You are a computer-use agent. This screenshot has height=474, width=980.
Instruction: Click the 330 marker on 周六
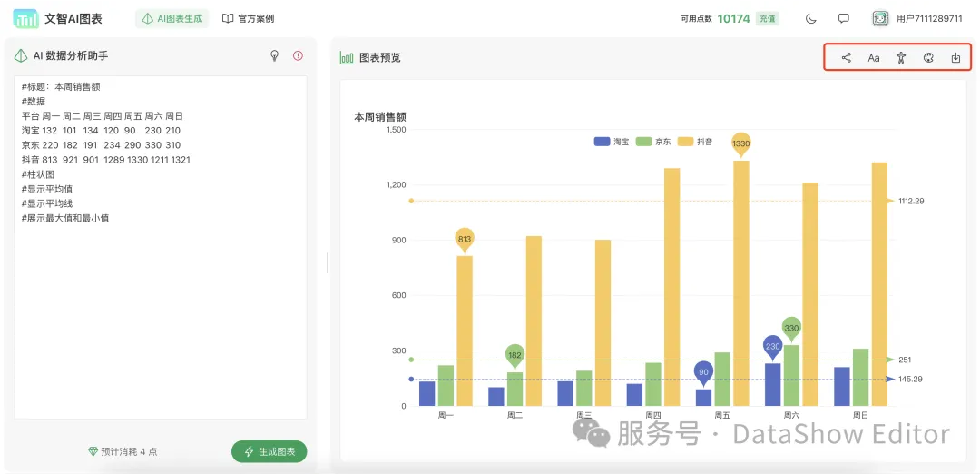click(x=791, y=329)
